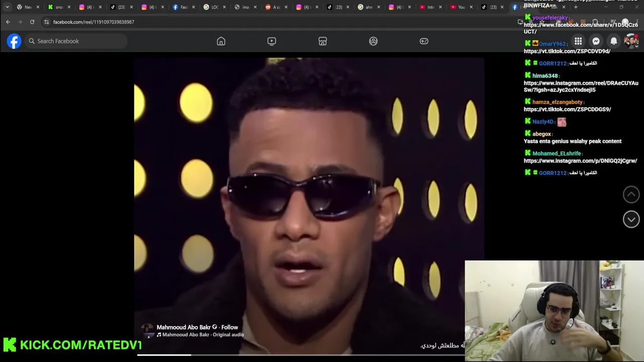This screenshot has height=362, width=644.
Task: Open the Messenger chats
Action: click(x=596, y=41)
